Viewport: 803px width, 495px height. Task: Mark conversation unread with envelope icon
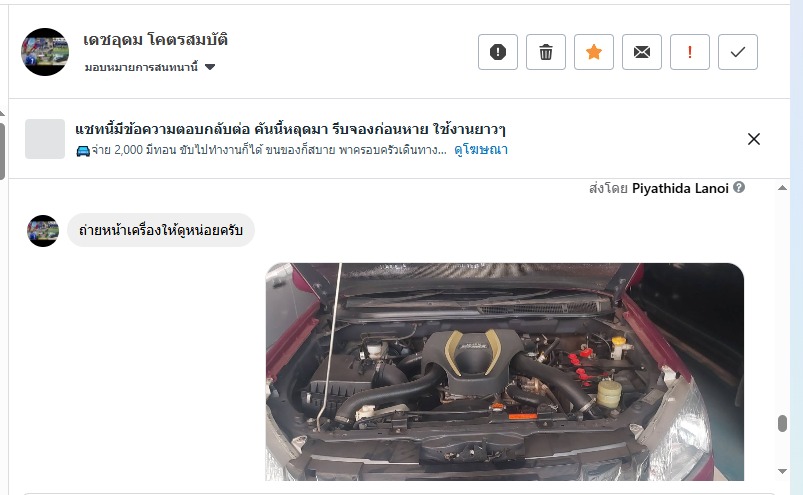pos(642,52)
